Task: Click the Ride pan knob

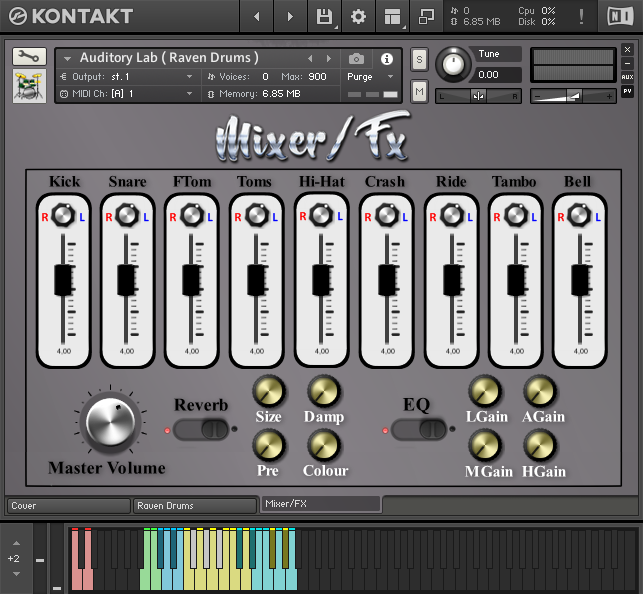Action: (x=451, y=215)
